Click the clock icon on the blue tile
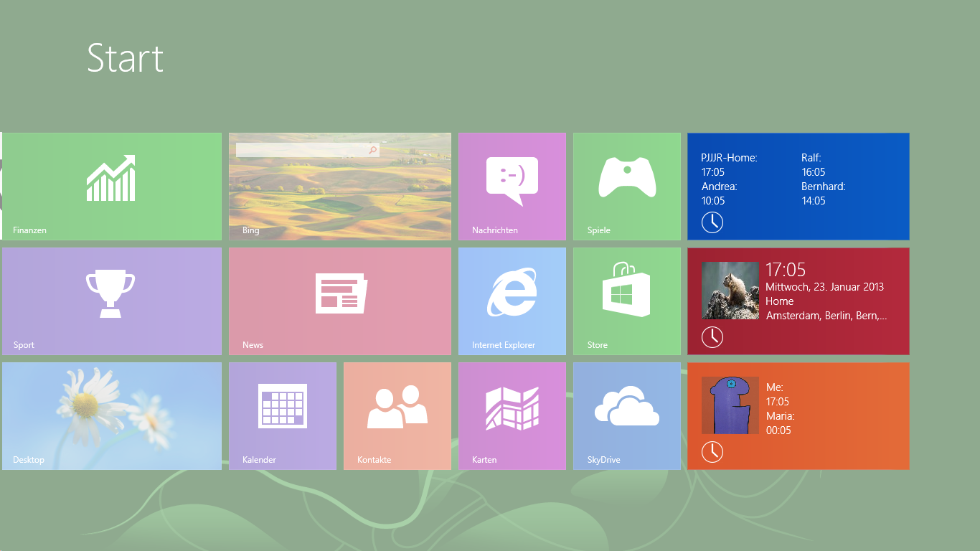This screenshot has height=551, width=980. [x=712, y=222]
